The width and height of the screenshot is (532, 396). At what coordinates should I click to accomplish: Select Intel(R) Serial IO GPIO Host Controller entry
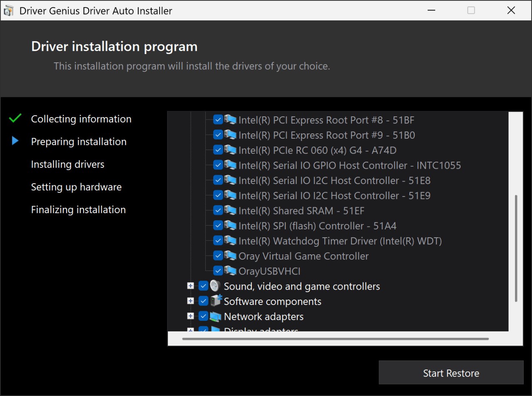(349, 165)
